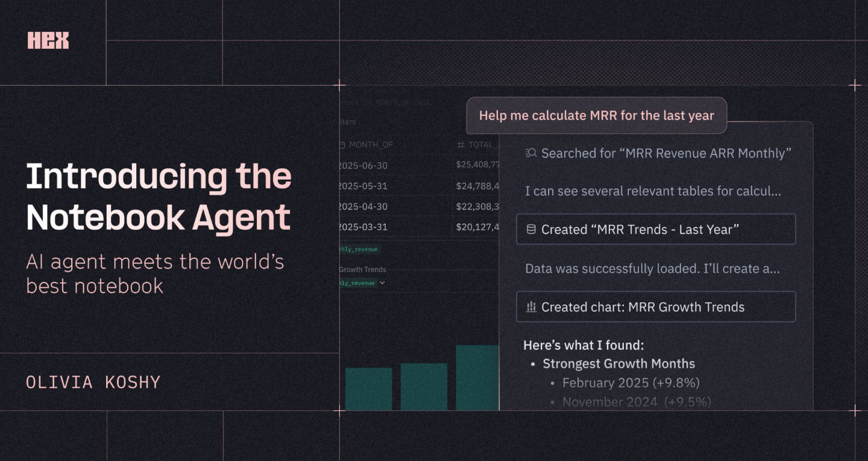Click the HEX logo
Image resolution: width=868 pixels, height=461 pixels.
click(48, 40)
